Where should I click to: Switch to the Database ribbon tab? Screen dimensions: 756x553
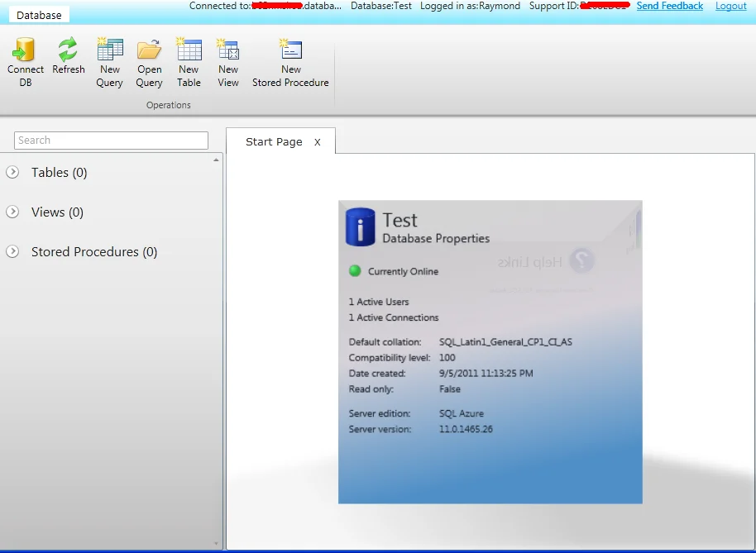point(39,15)
